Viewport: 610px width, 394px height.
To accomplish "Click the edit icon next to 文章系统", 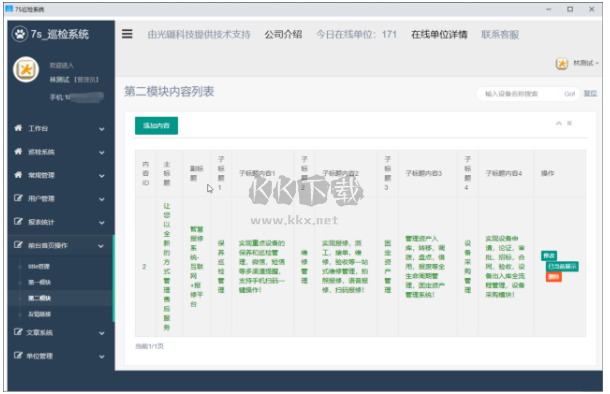I will click(x=18, y=332).
